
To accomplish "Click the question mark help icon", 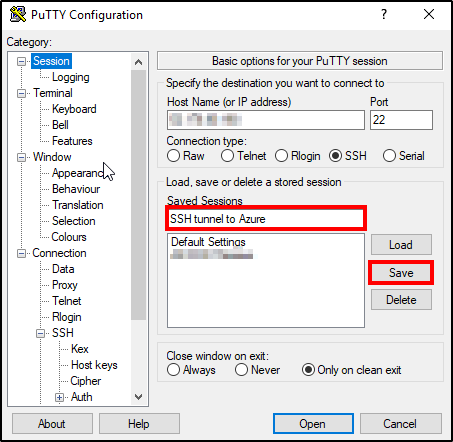I will (384, 14).
